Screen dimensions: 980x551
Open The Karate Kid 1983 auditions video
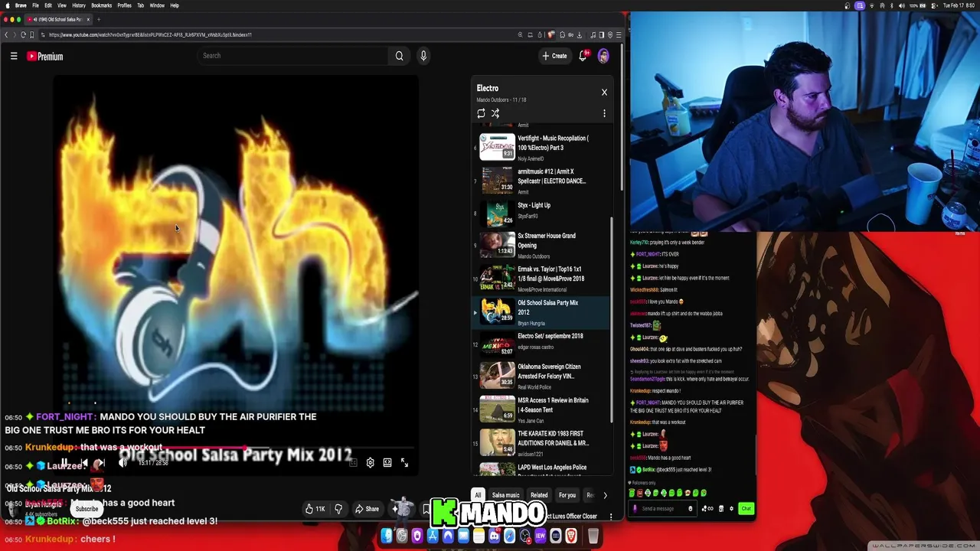point(542,443)
